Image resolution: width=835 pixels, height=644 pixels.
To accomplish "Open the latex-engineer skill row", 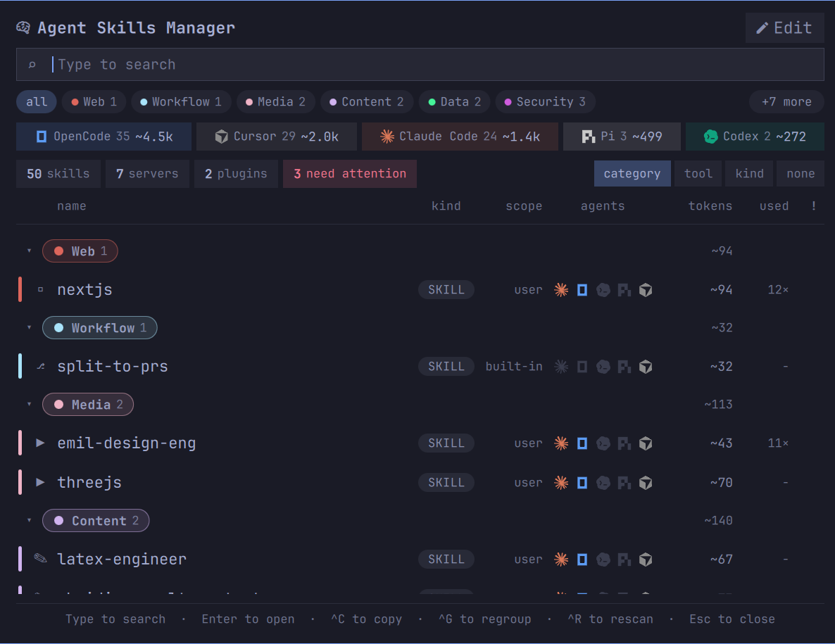I will coord(420,559).
